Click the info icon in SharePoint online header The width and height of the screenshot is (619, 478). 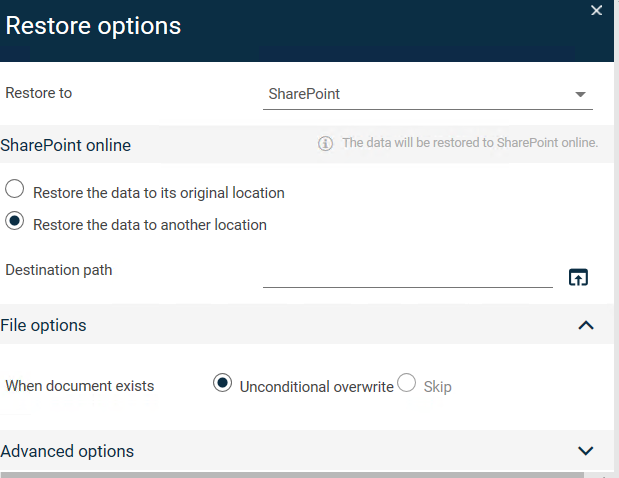pos(325,143)
